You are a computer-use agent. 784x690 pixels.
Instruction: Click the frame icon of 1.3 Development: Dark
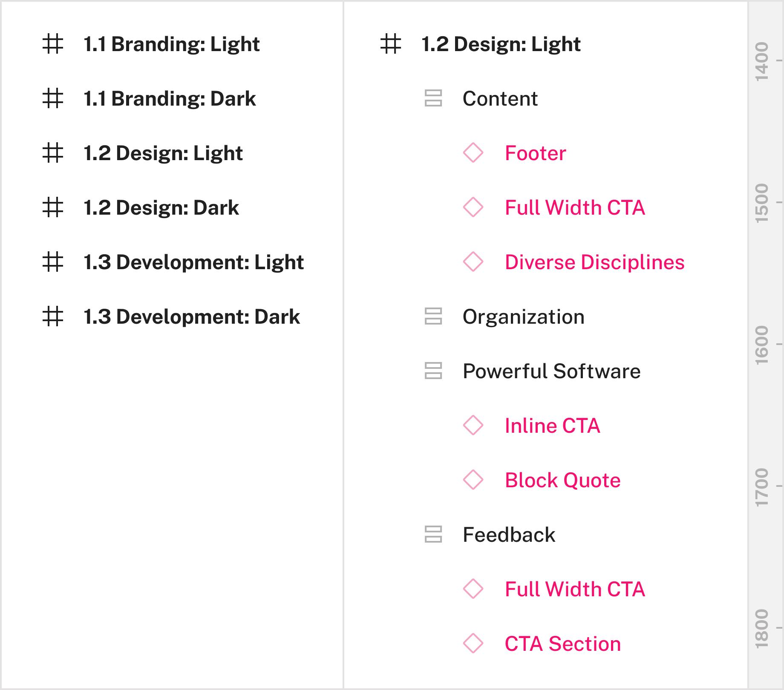point(53,317)
